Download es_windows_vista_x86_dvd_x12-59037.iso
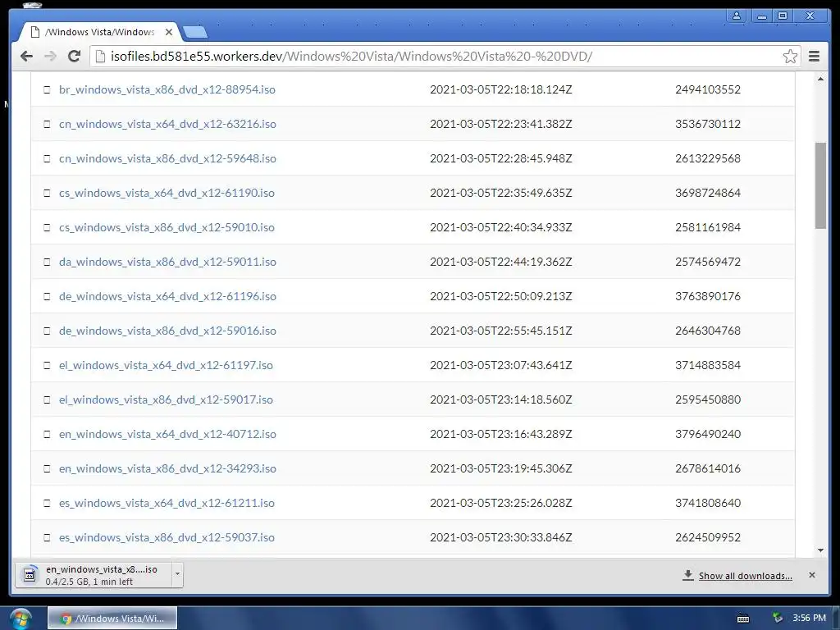The height and width of the screenshot is (630, 840). (x=167, y=538)
